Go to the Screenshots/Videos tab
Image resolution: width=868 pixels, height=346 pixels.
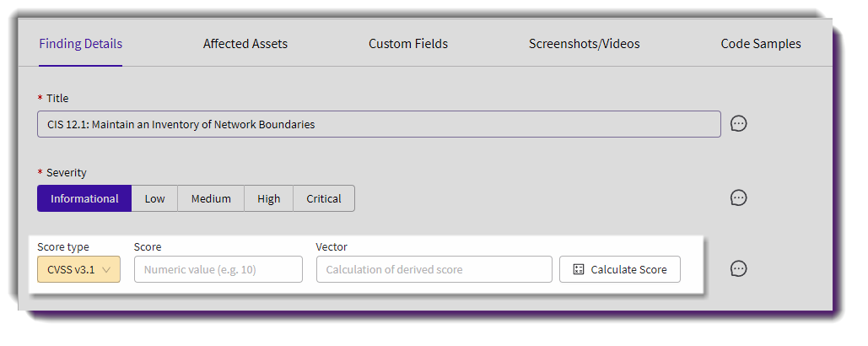pos(584,44)
